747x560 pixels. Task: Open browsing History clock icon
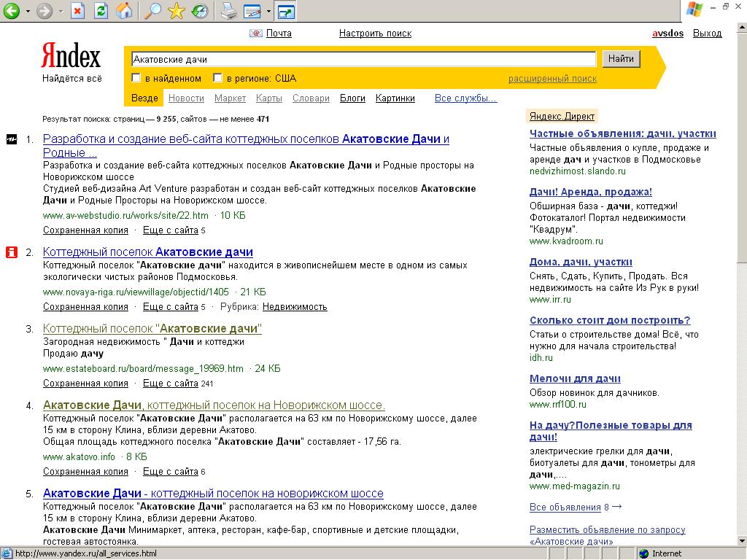pos(199,11)
